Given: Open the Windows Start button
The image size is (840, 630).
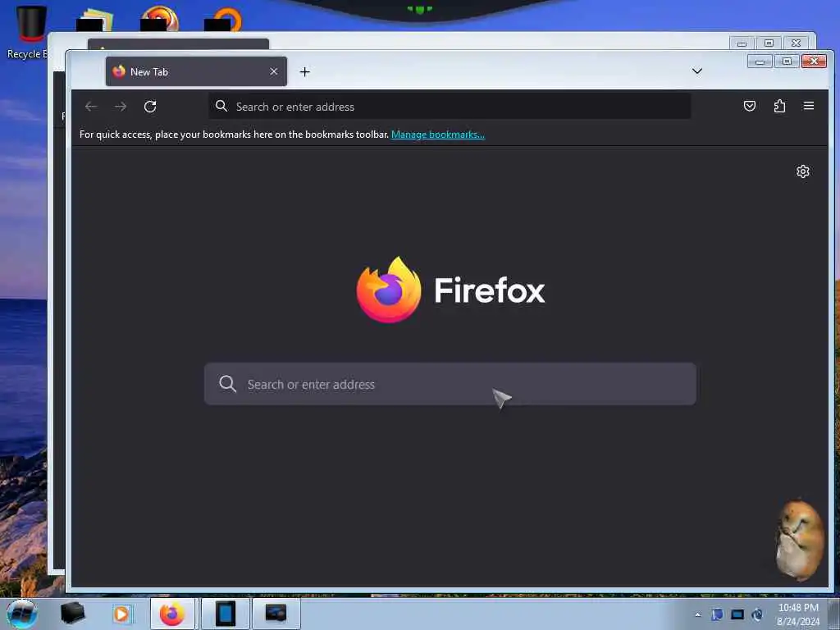Looking at the screenshot, I should point(22,614).
